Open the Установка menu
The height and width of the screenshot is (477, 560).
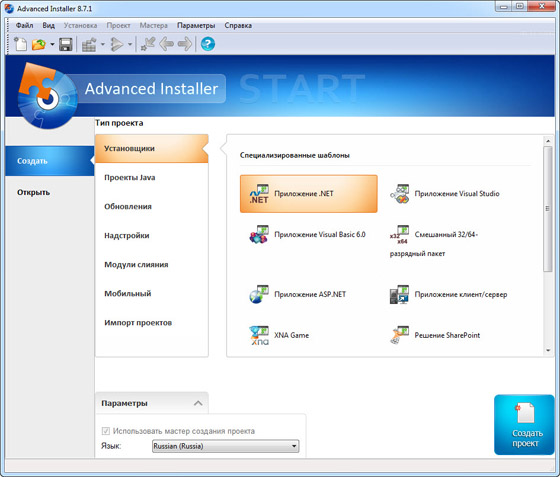[x=80, y=26]
